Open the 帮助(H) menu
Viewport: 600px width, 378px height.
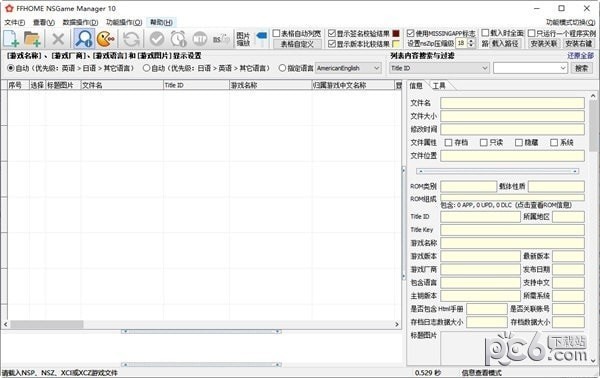(x=161, y=22)
